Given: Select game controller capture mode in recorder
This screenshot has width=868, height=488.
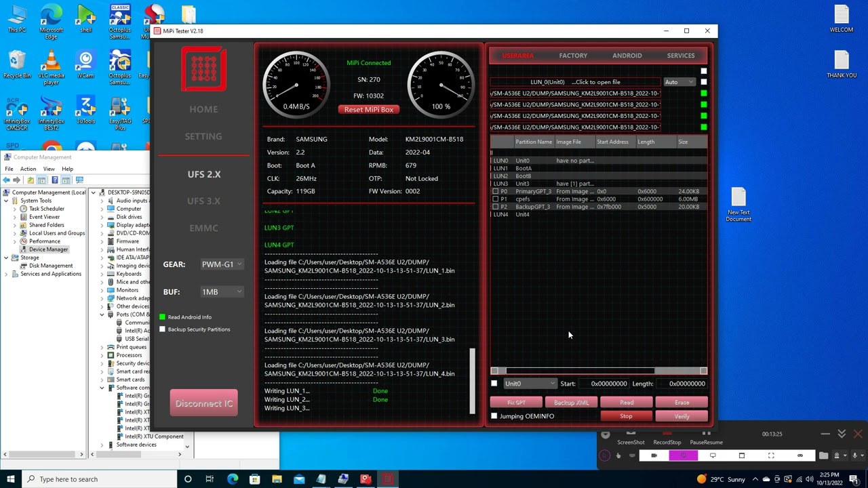Looking at the screenshot, I should click(x=800, y=455).
